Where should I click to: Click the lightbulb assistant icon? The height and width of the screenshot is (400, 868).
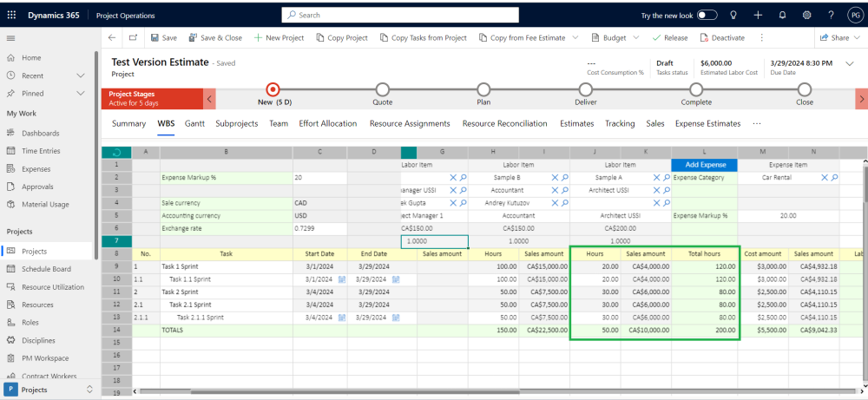pos(733,15)
